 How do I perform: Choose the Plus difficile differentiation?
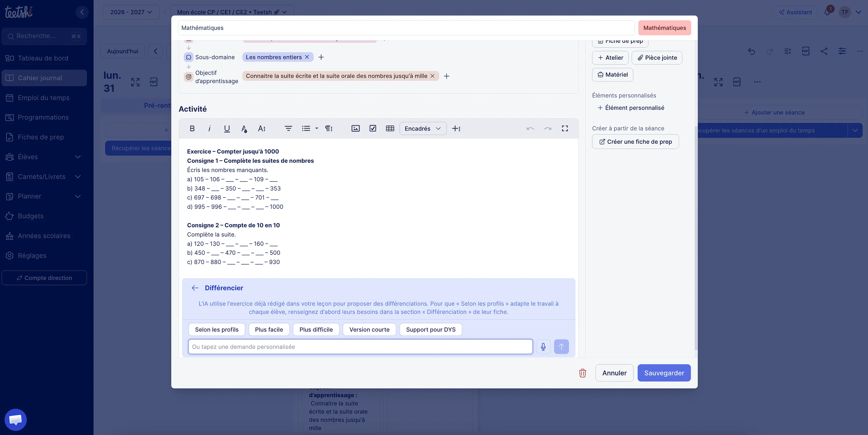coord(316,329)
